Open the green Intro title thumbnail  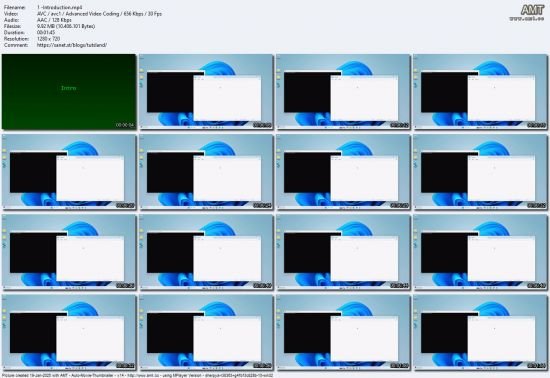point(69,92)
